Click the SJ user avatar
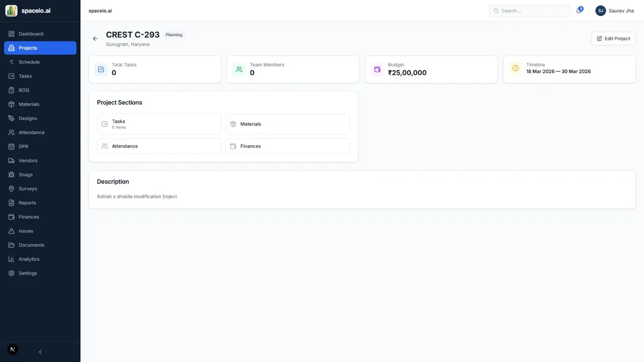 pos(601,11)
